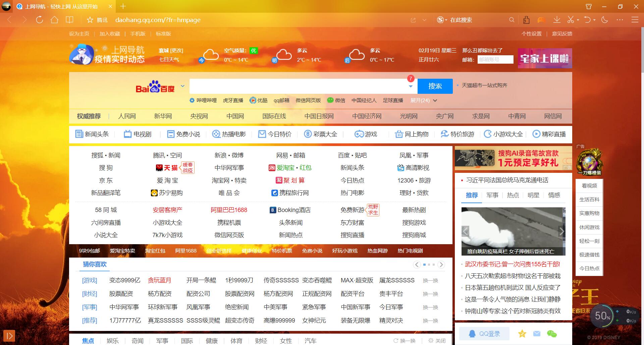Toggle the night mode moon icon
The height and width of the screenshot is (345, 644).
(605, 20)
